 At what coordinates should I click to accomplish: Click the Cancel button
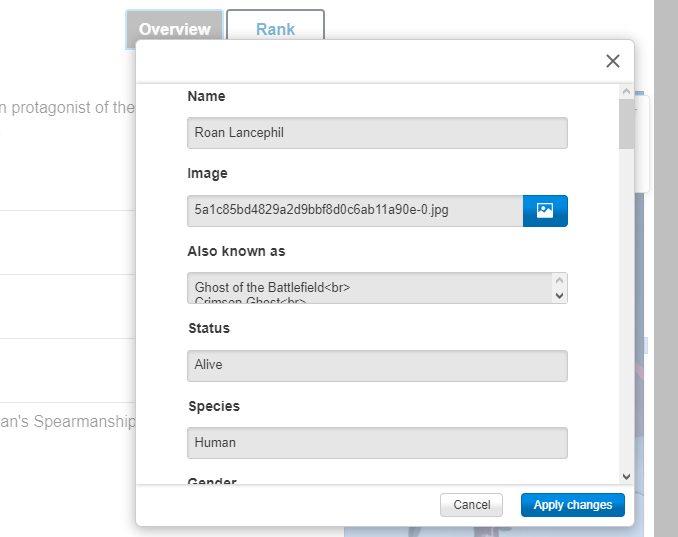pos(471,505)
